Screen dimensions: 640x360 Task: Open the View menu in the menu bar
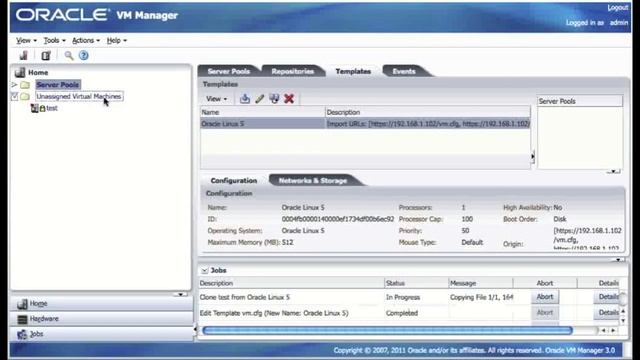coord(26,40)
